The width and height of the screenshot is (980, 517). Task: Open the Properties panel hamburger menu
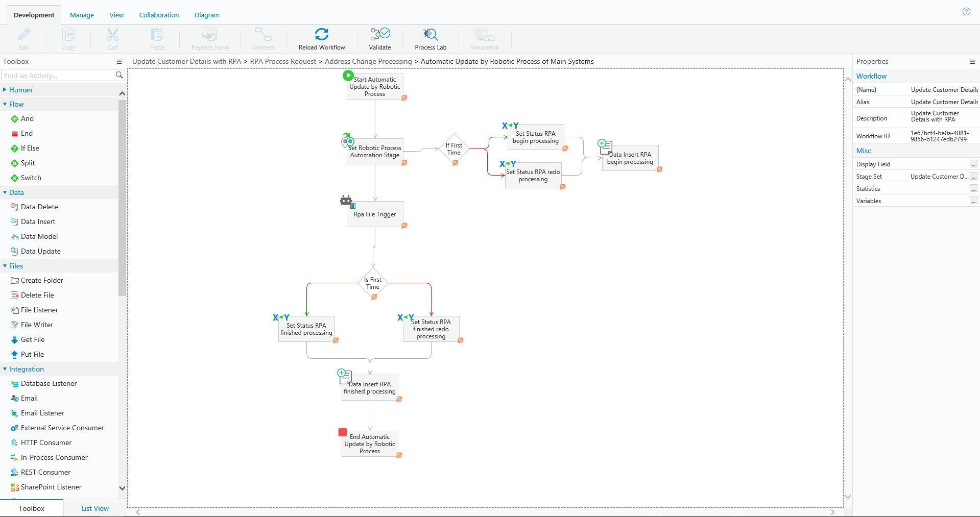coord(972,62)
